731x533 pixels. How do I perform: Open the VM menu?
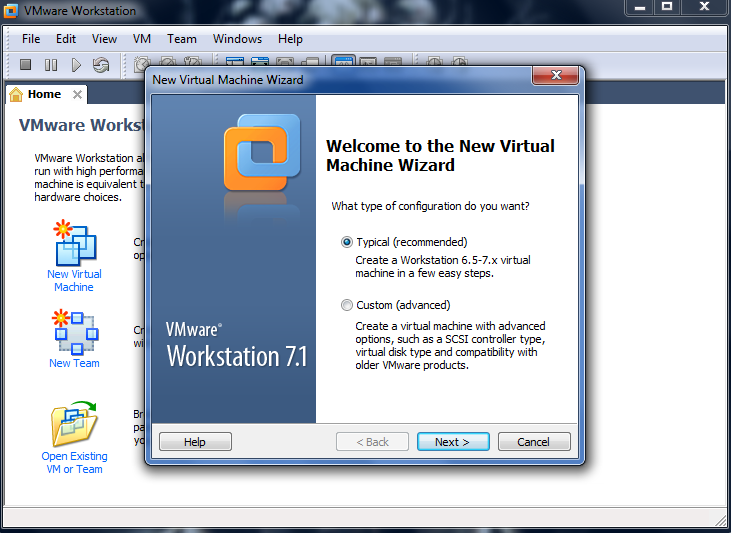(142, 39)
